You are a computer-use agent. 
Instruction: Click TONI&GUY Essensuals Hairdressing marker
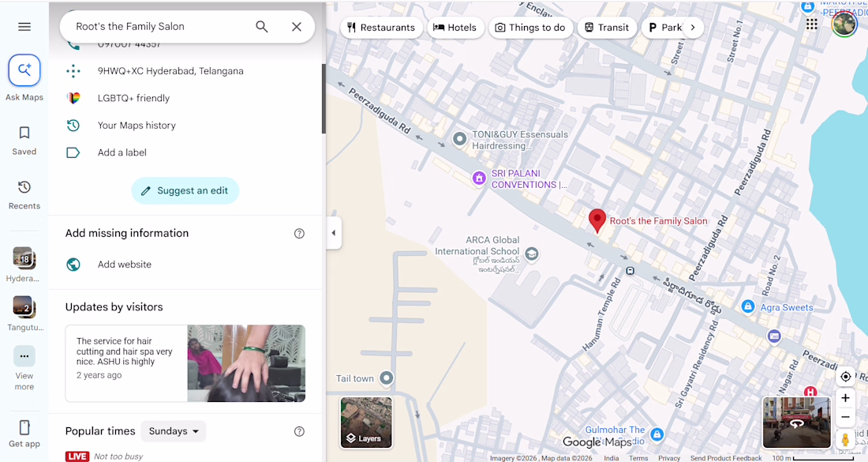459,138
